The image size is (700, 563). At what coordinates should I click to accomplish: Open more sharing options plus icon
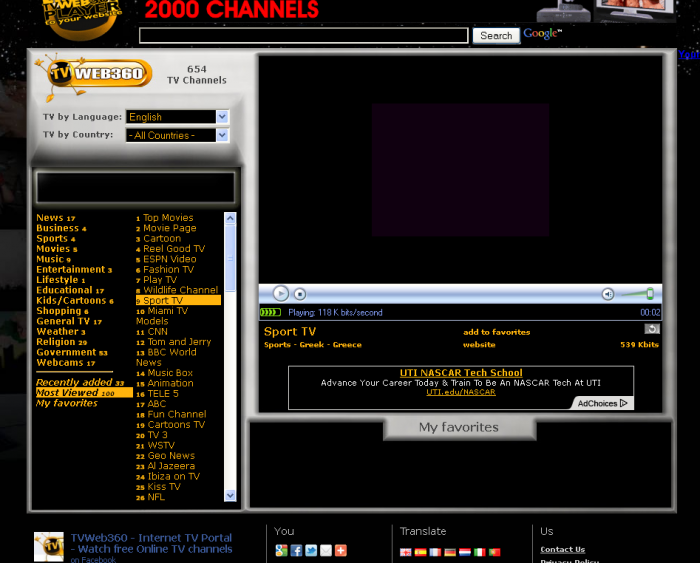pyautogui.click(x=341, y=550)
